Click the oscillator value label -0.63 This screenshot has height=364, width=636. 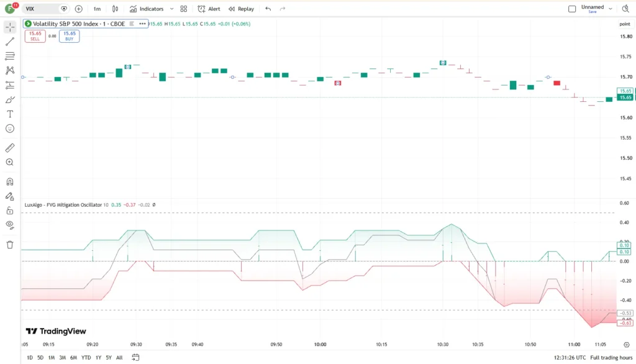(625, 323)
